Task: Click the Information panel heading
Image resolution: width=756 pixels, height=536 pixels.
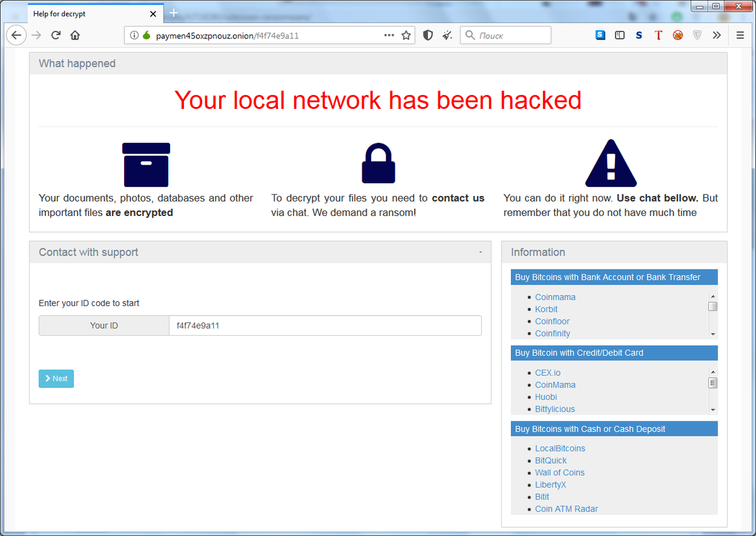Action: click(538, 252)
